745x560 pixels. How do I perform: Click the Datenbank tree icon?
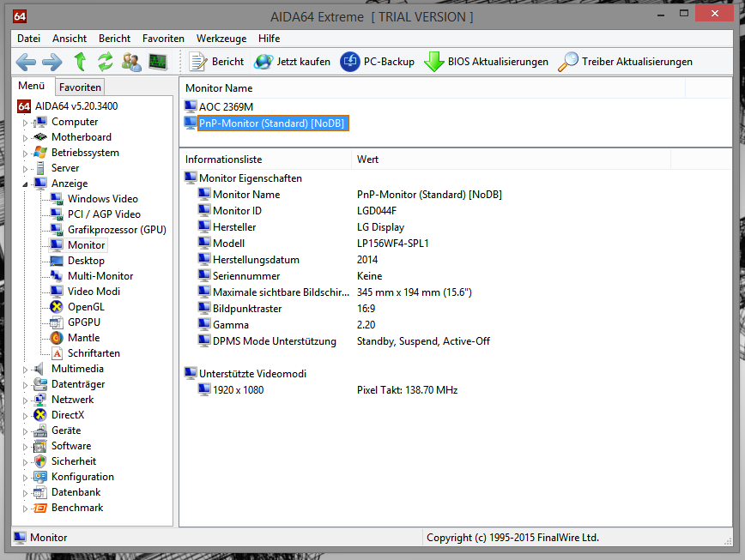(40, 492)
